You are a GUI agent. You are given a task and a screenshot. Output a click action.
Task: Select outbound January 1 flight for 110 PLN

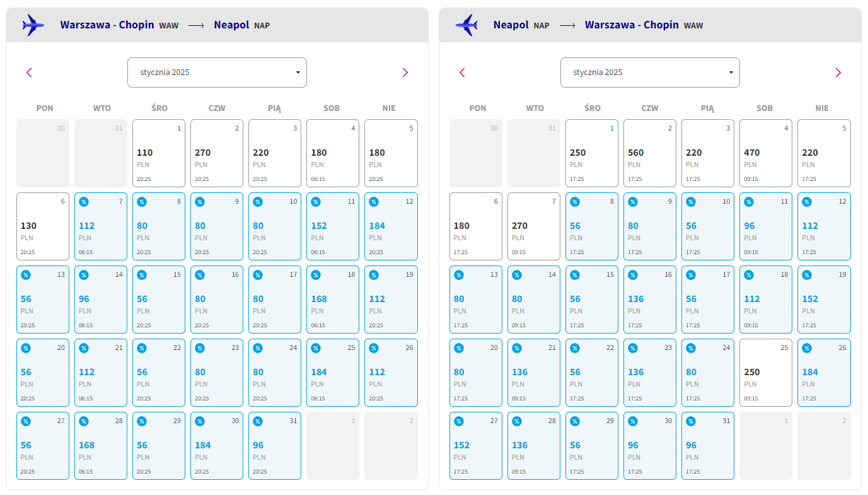pyautogui.click(x=159, y=153)
